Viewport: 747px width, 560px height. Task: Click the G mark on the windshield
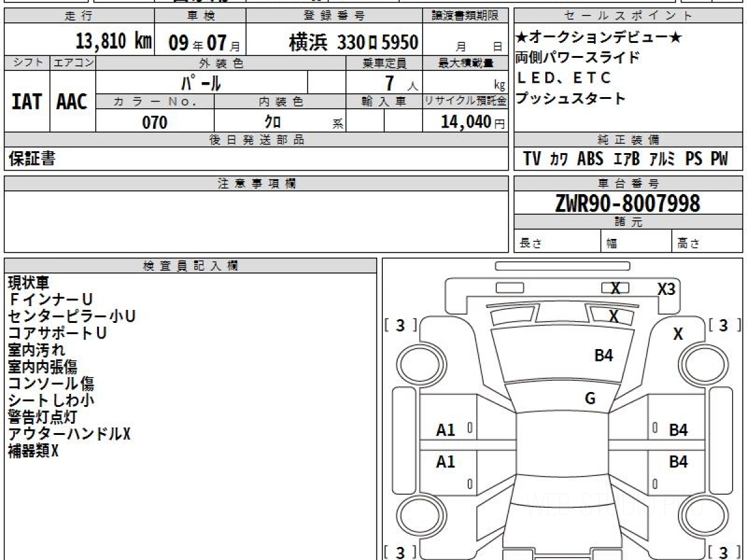coord(590,399)
